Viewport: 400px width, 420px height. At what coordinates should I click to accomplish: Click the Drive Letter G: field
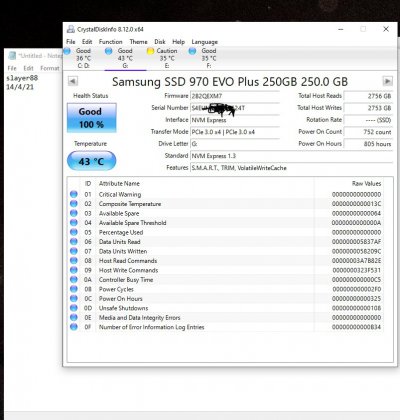(x=235, y=144)
